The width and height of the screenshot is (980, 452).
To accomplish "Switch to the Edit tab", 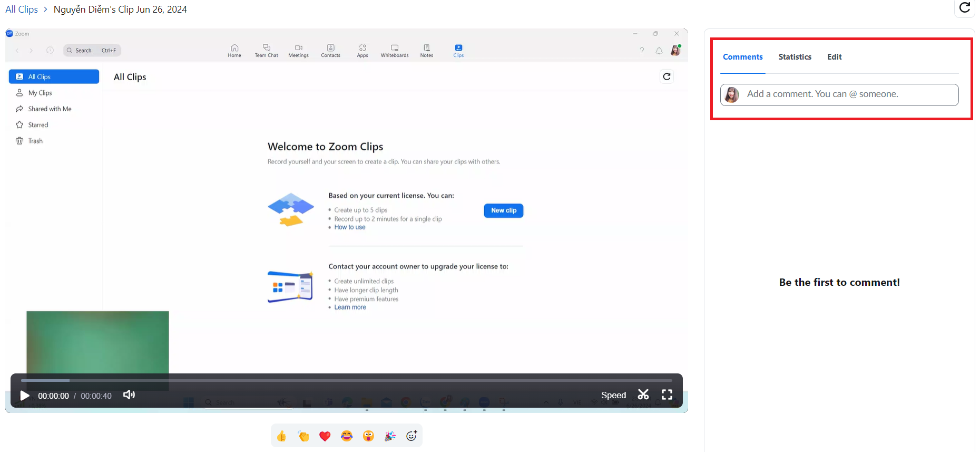I will coord(834,57).
